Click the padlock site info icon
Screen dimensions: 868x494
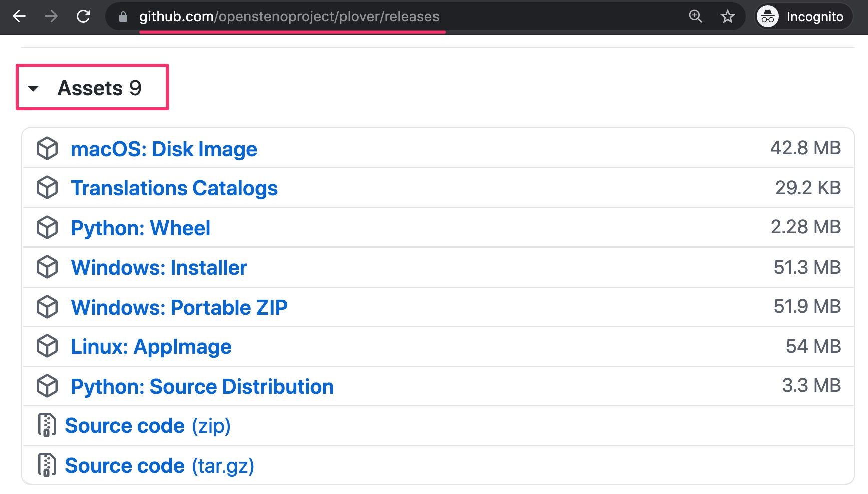(123, 17)
